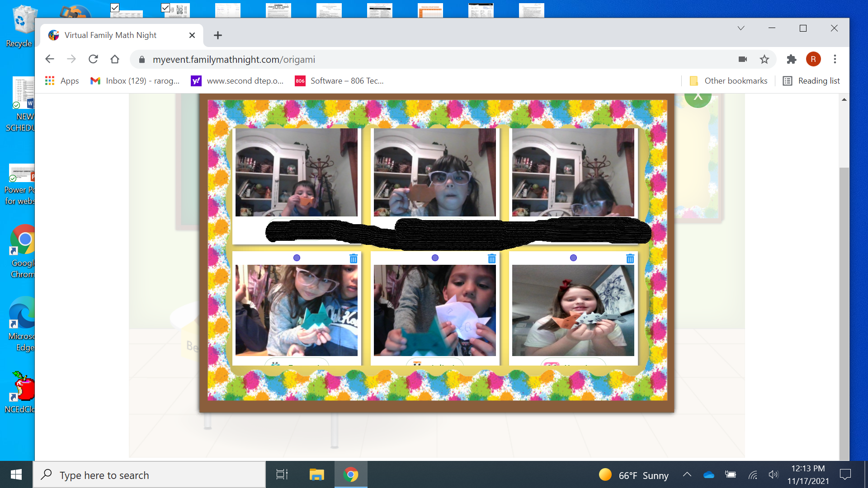This screenshot has width=868, height=488.
Task: Click trash icon above first bottom photo
Action: 354,258
